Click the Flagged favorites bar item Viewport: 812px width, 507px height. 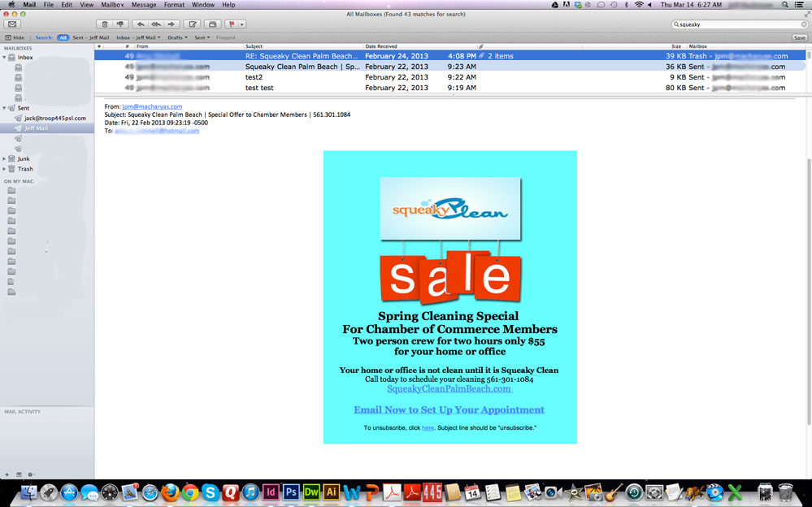[225, 38]
